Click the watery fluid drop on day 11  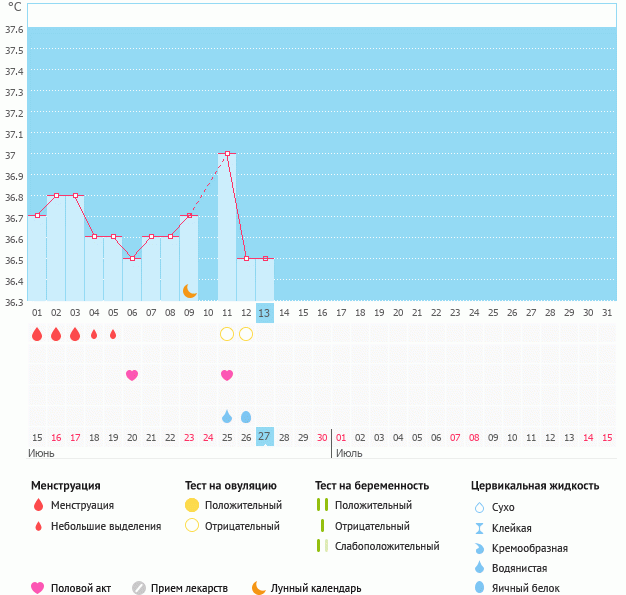tap(227, 416)
